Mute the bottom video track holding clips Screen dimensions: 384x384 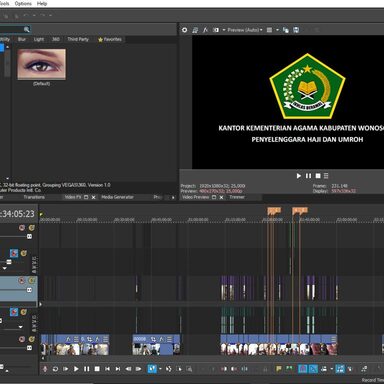pos(22,339)
